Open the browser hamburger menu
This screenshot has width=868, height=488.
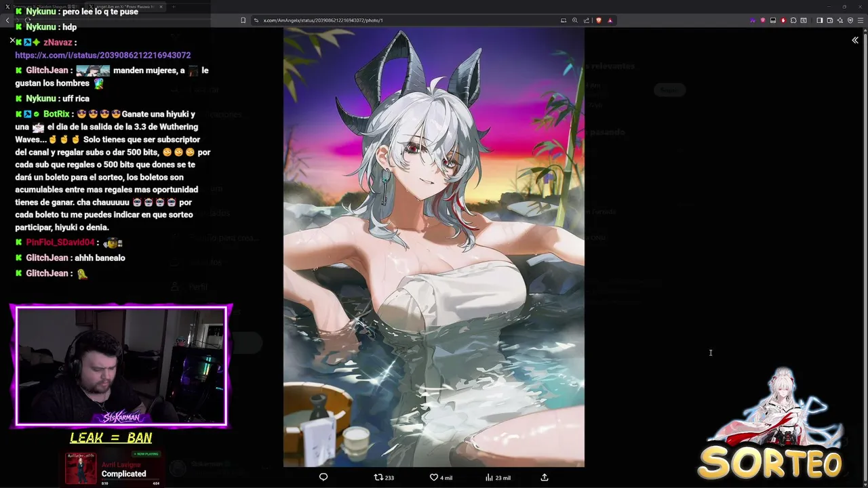coord(861,20)
